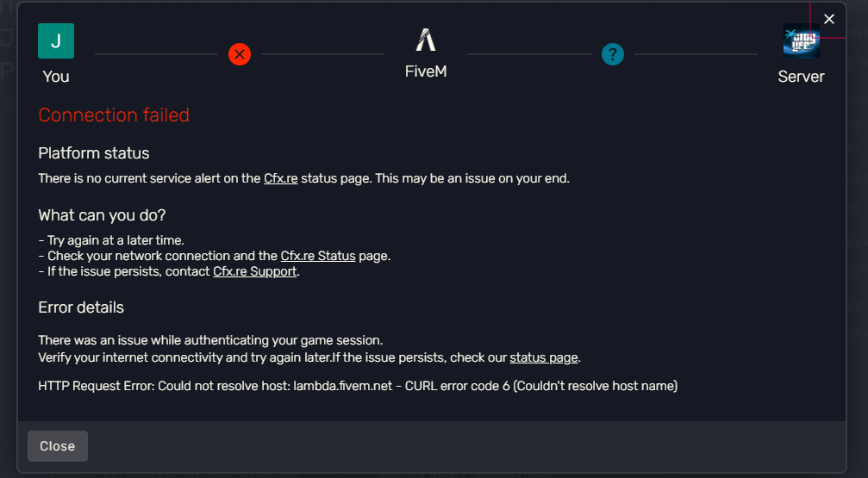The height and width of the screenshot is (478, 868).
Task: Click the Try again at a later time line
Action: coord(112,240)
